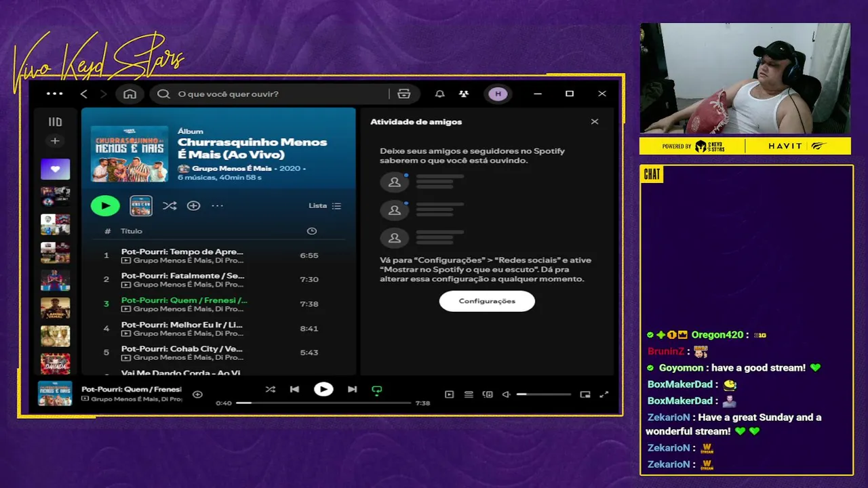
Task: Add current song to Liked Songs
Action: click(x=197, y=394)
